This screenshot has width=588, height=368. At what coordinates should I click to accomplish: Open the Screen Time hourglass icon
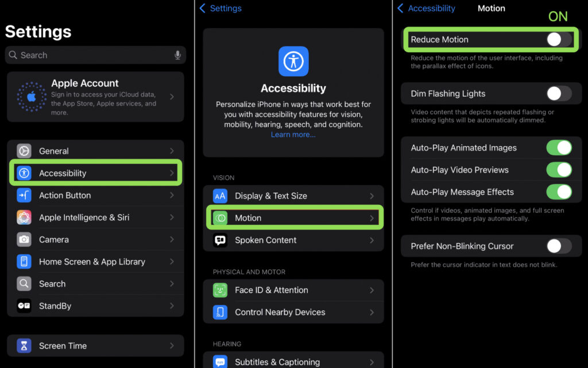pyautogui.click(x=24, y=346)
